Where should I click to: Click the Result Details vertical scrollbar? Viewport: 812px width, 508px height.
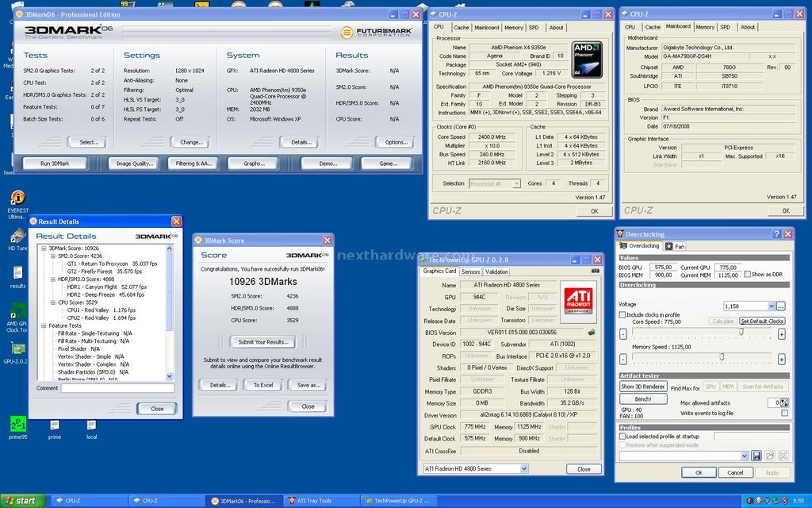(170, 313)
